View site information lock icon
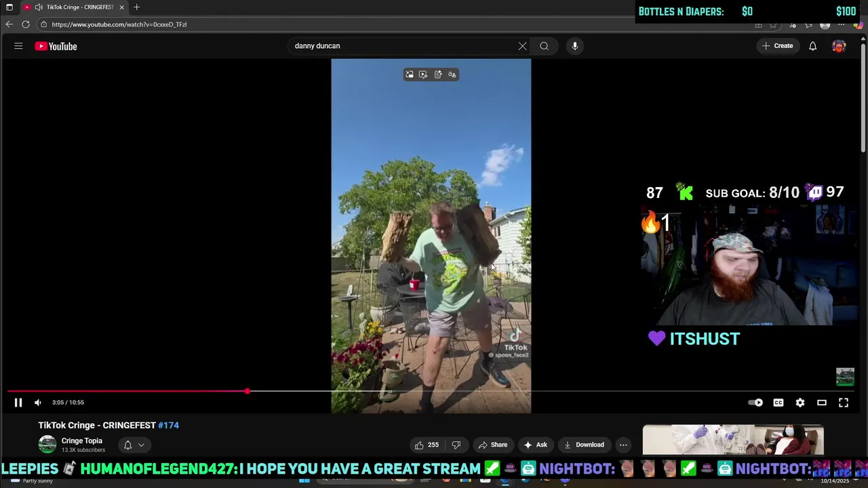This screenshot has width=868, height=488. [43, 24]
